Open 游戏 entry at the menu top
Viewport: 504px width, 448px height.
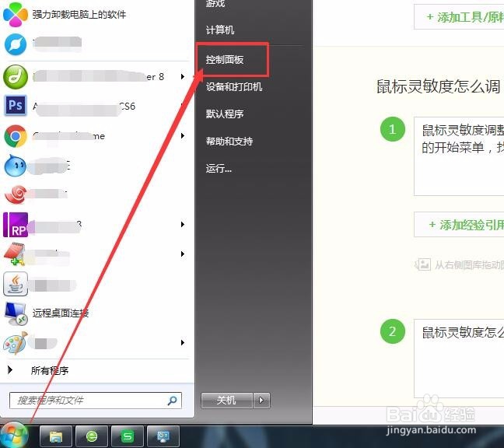click(x=215, y=4)
